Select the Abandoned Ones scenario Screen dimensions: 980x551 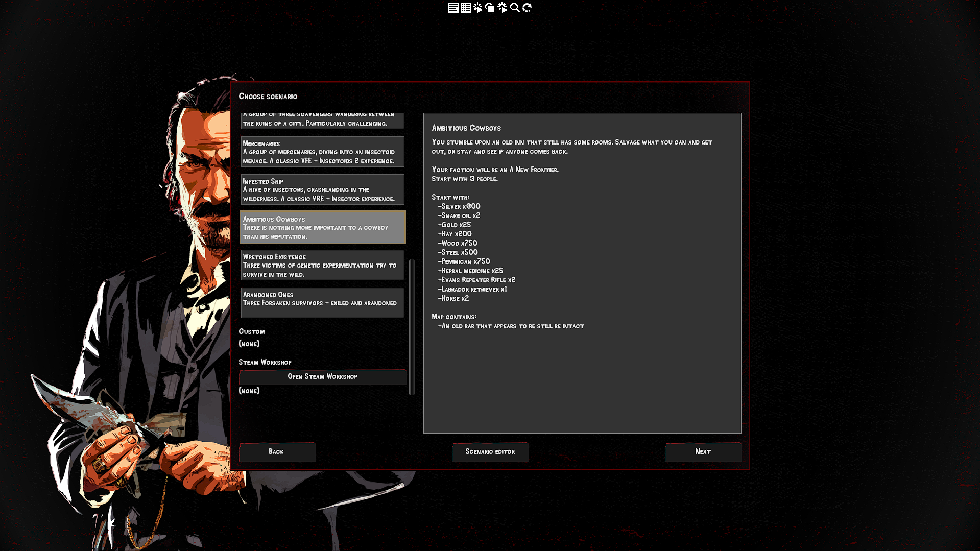point(323,303)
